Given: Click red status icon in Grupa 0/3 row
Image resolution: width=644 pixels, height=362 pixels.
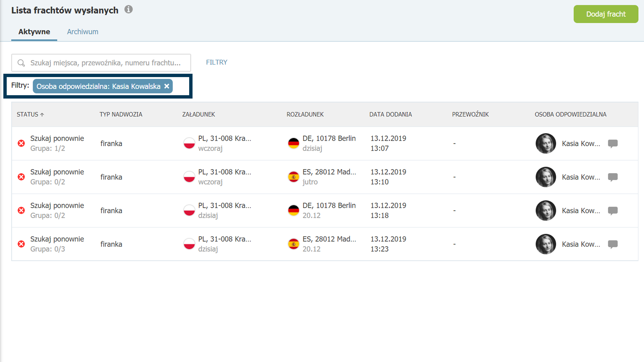Looking at the screenshot, I should 21,244.
